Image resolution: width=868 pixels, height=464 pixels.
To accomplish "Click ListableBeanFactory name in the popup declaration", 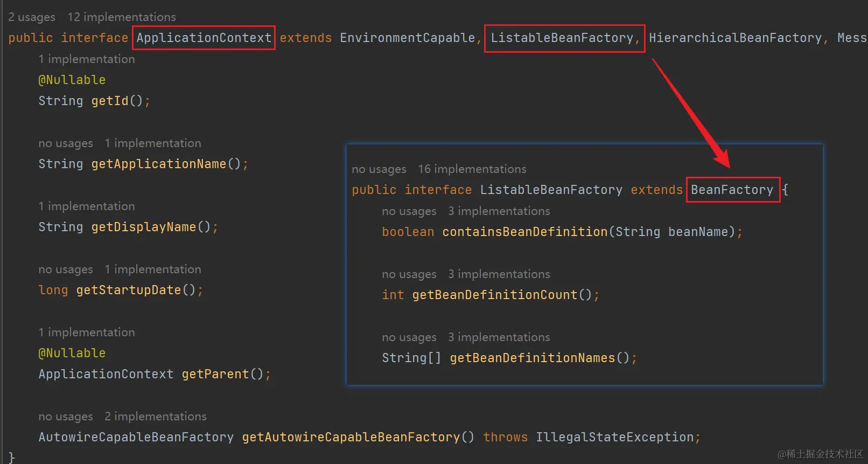I will 551,190.
